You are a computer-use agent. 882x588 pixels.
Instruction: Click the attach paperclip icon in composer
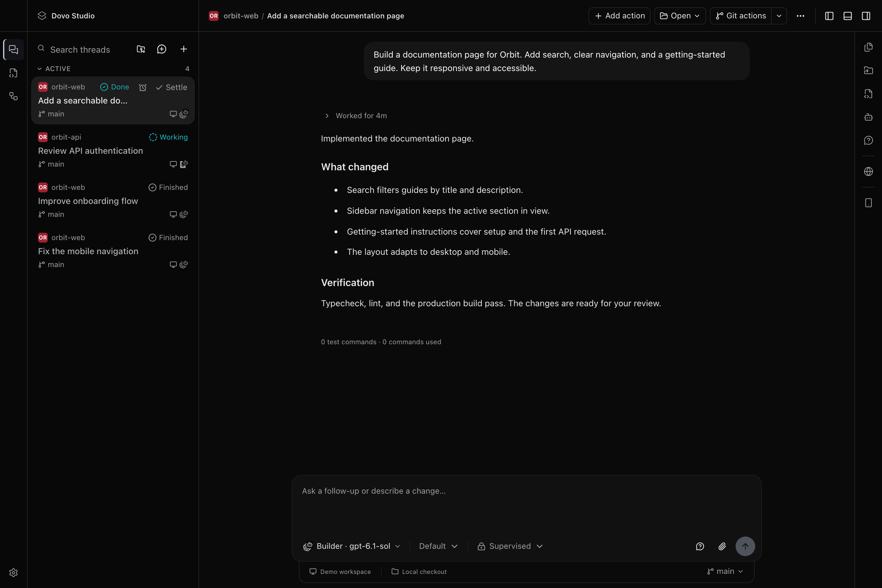722,546
